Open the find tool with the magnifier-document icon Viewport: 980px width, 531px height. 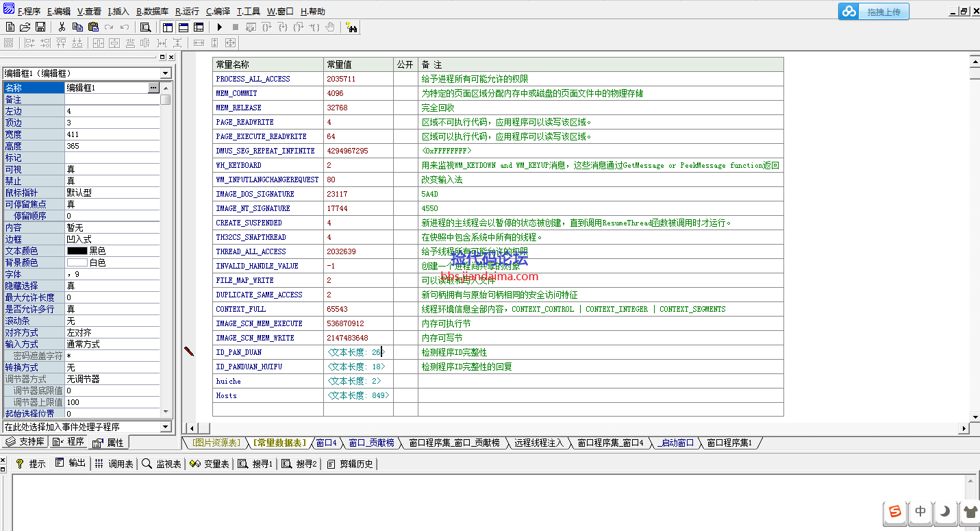(x=145, y=27)
